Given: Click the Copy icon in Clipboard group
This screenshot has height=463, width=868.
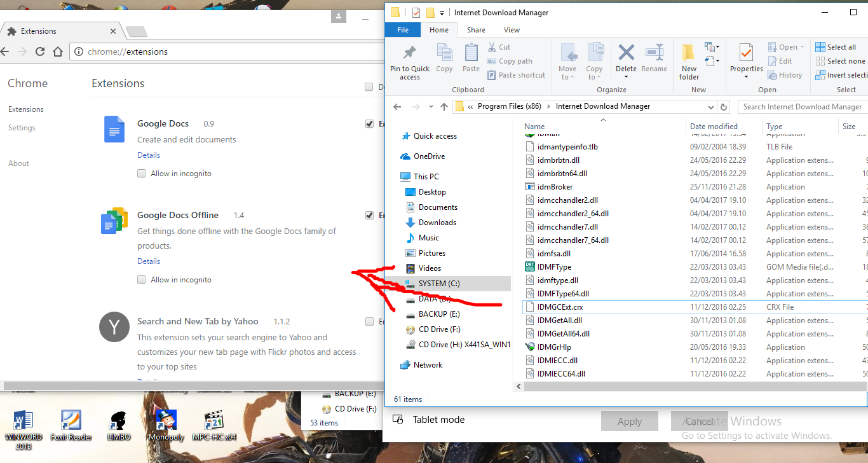Looking at the screenshot, I should [444, 53].
